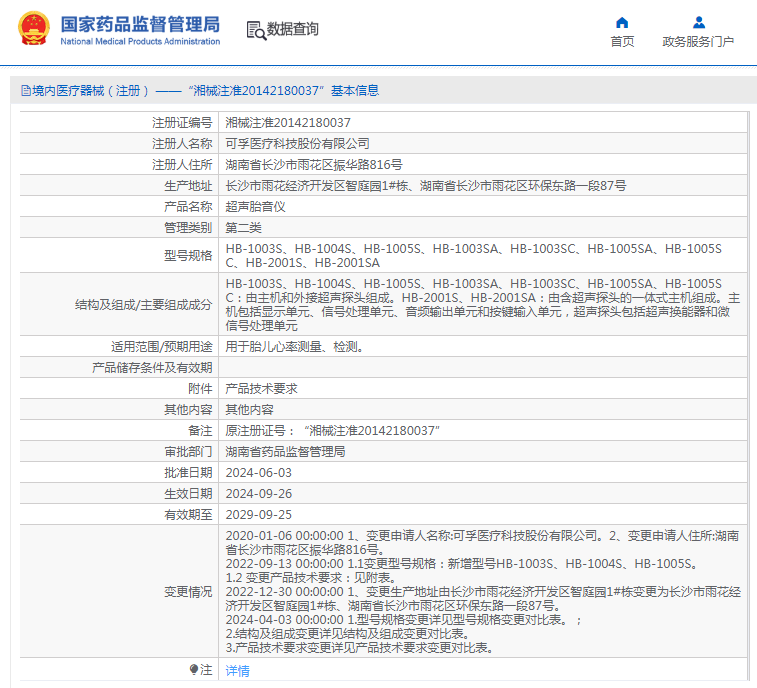Select product name 超声胎音仪

click(255, 207)
